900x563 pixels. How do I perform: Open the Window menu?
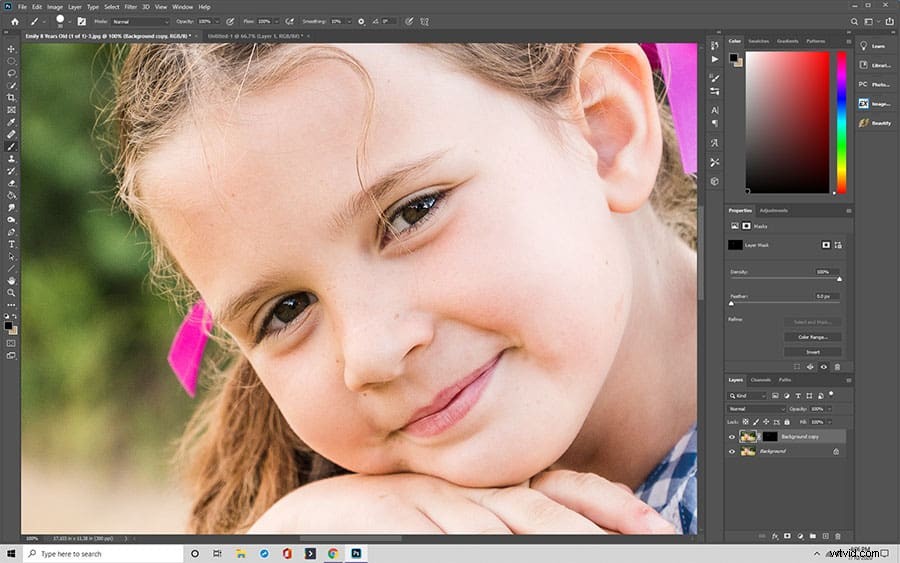point(183,7)
